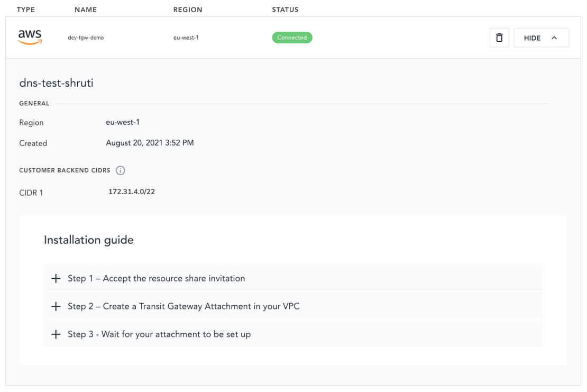This screenshot has height=392, width=587.
Task: Click the NAME column header
Action: point(86,9)
